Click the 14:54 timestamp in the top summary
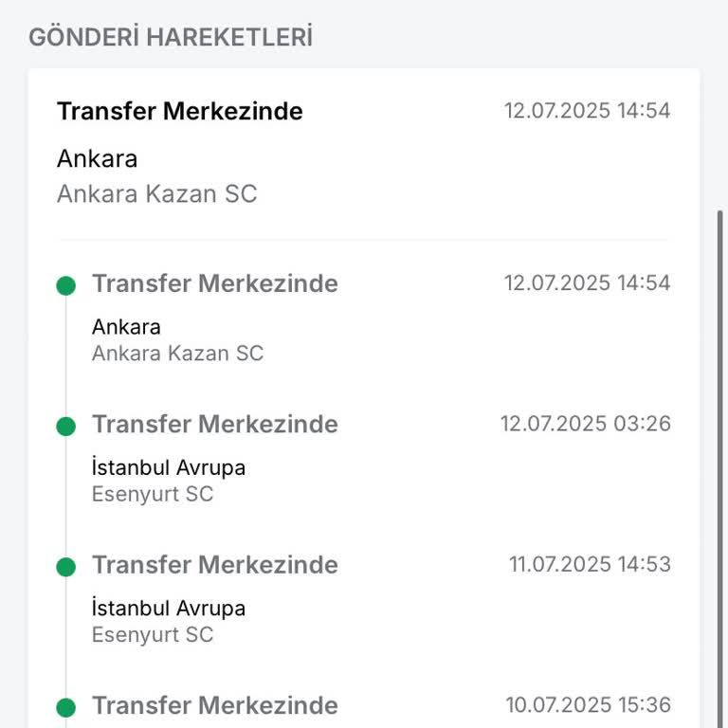Screen dimensions: 728x728 pos(587,111)
